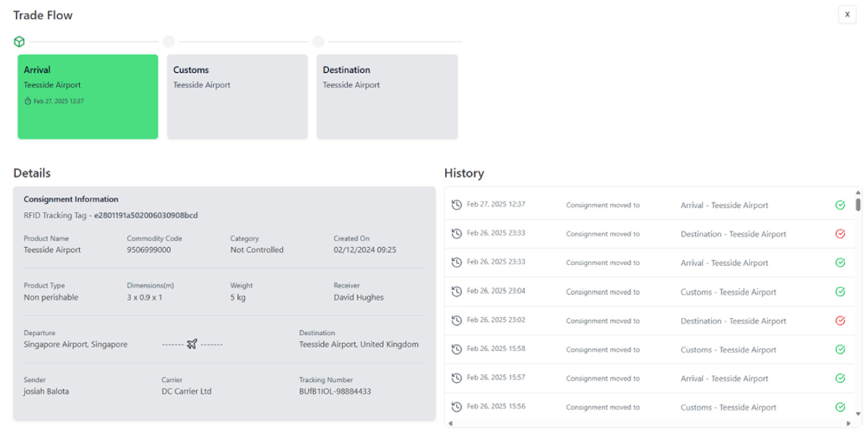Click the green package icon at progress start

(x=19, y=41)
